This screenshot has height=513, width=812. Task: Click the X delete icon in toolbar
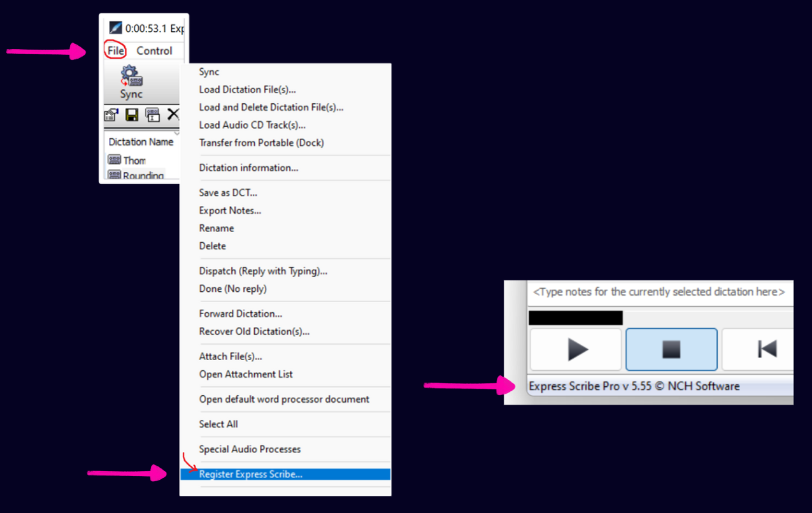click(173, 115)
